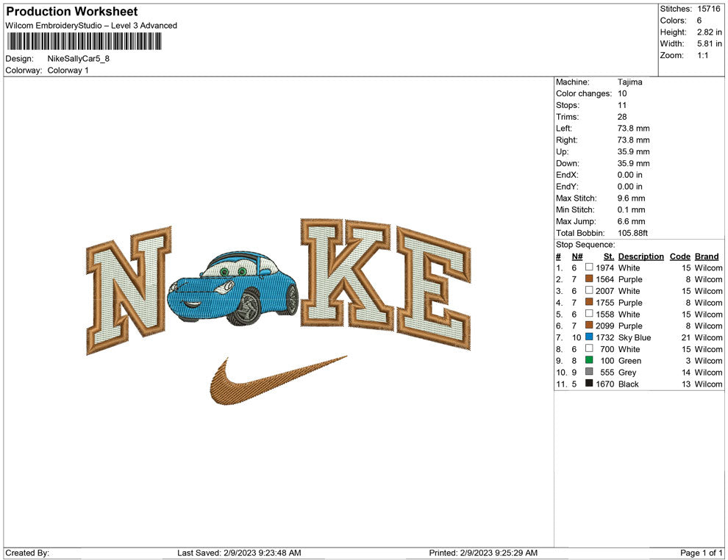Click the Width value 5.81 in
Screen dimensions: 728x560
pyautogui.click(x=709, y=43)
